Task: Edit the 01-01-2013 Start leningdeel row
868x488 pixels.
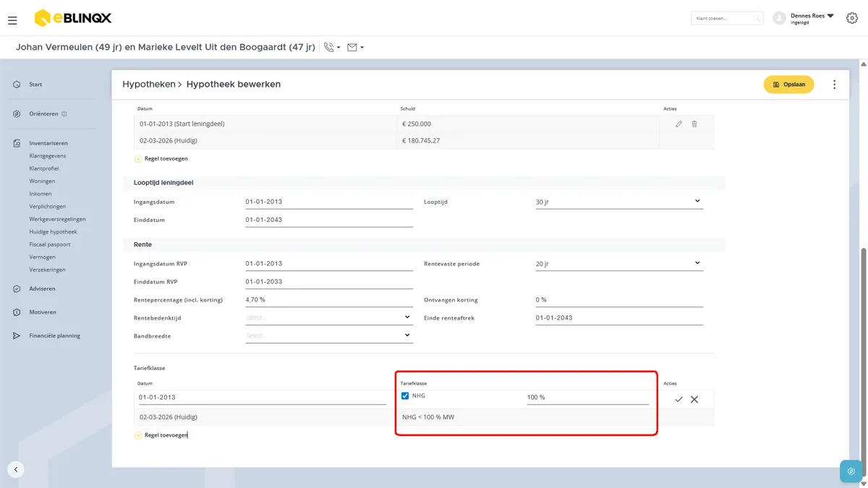Action: tap(678, 124)
